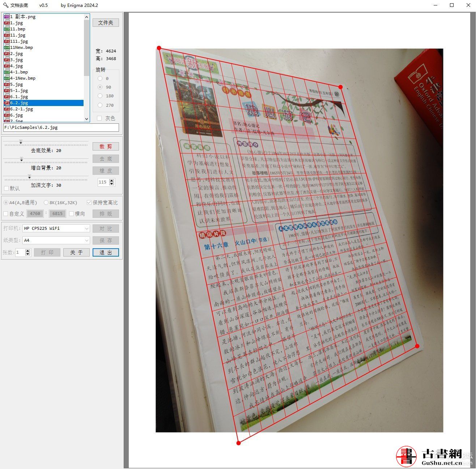Open the 打印机 printer dropdown

tap(86, 228)
